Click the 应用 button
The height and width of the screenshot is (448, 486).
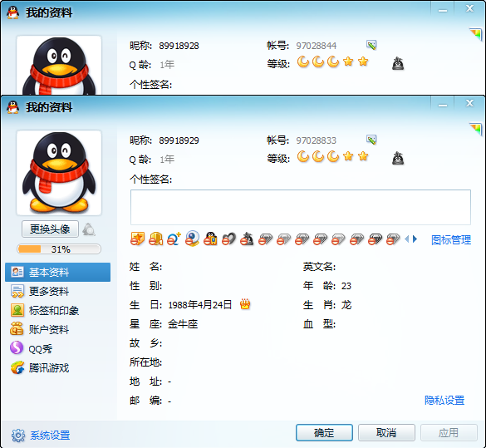pyautogui.click(x=449, y=432)
